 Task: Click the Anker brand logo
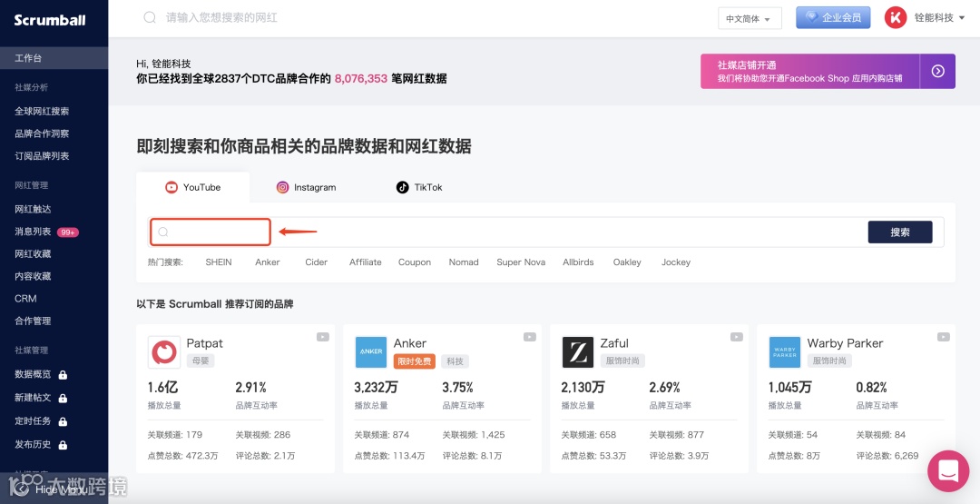click(x=371, y=352)
